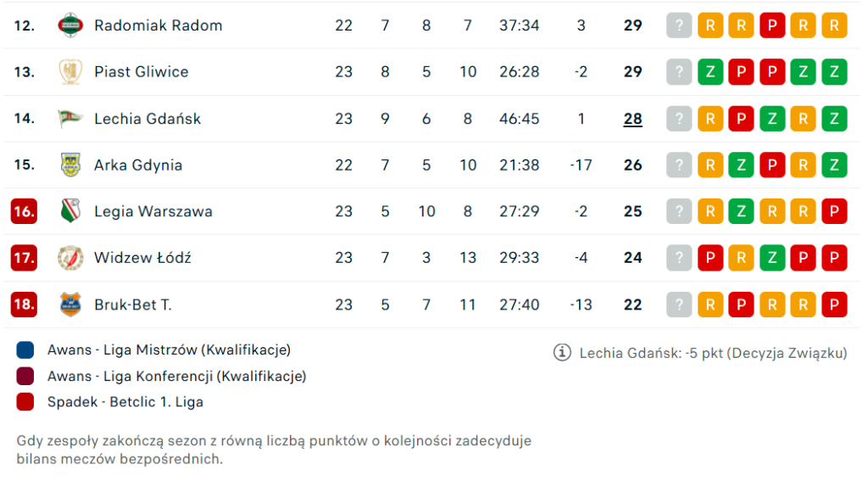Click the red 18. relegation position badge
Image resolution: width=868 pixels, height=481 pixels.
point(24,305)
